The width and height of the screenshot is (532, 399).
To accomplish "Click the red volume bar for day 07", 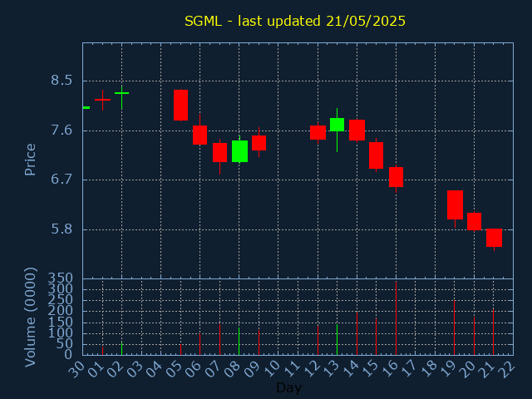I will coord(219,340).
